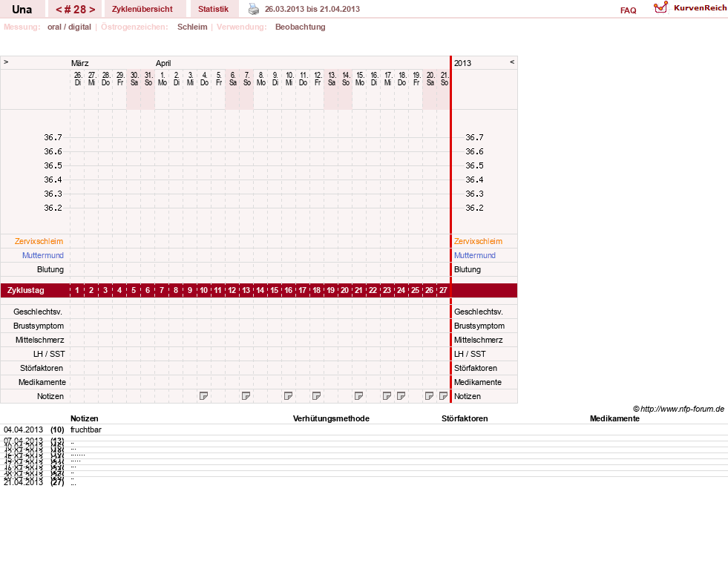
Task: Click the April month label
Action: pos(163,63)
